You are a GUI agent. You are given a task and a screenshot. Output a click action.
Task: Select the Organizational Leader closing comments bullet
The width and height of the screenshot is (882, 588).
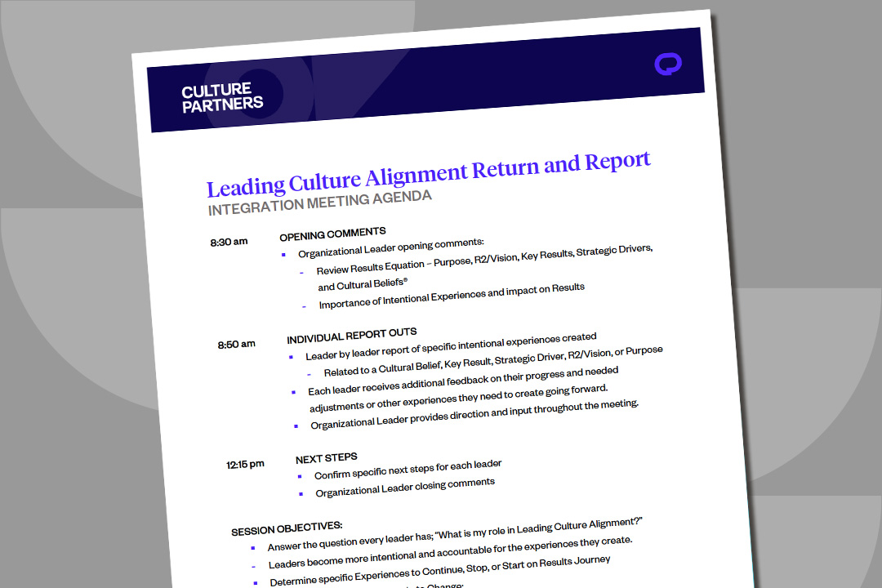[405, 488]
